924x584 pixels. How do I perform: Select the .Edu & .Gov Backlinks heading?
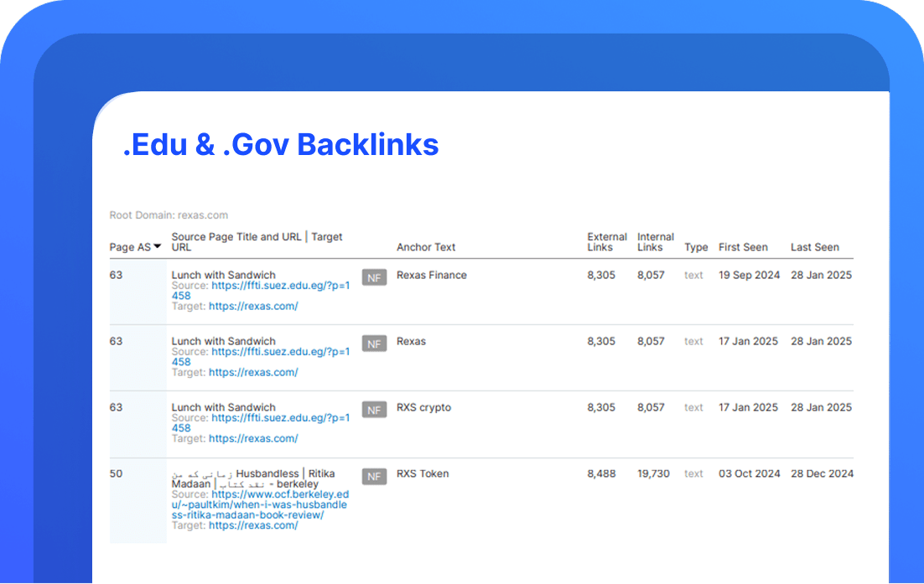(281, 144)
